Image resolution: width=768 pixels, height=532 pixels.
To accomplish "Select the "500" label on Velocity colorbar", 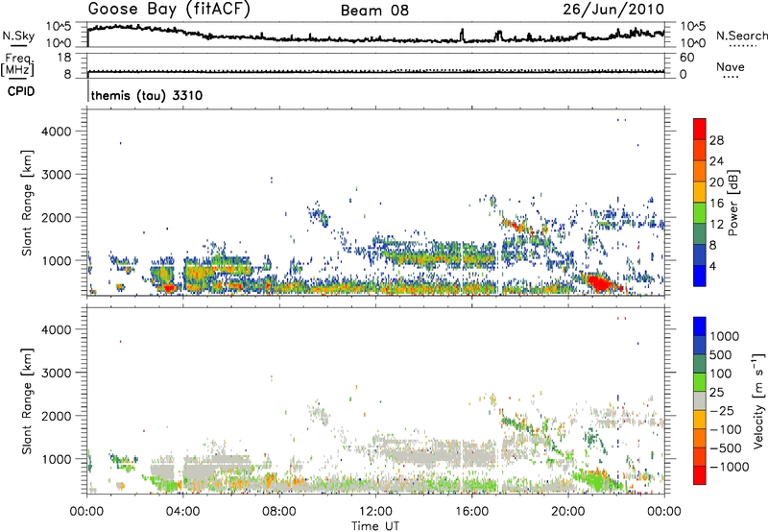I will pos(720,354).
